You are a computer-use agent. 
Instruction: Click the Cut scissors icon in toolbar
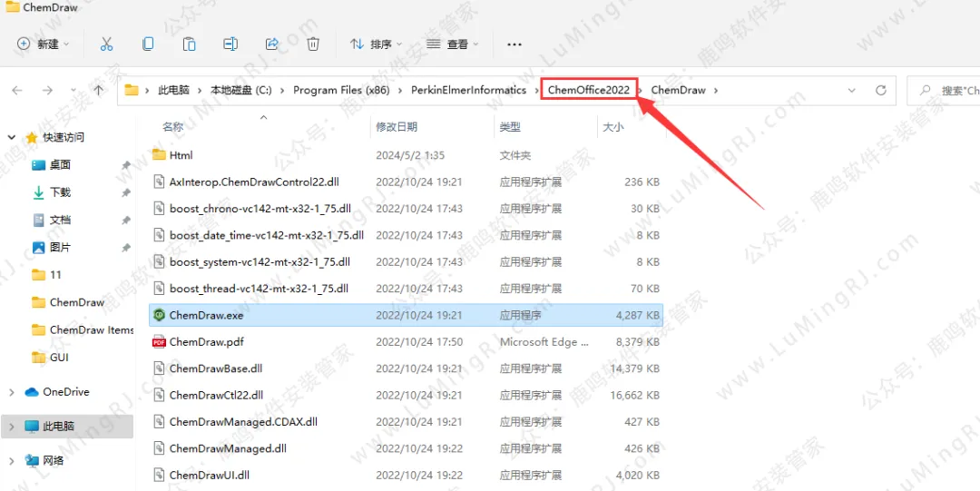click(x=106, y=44)
